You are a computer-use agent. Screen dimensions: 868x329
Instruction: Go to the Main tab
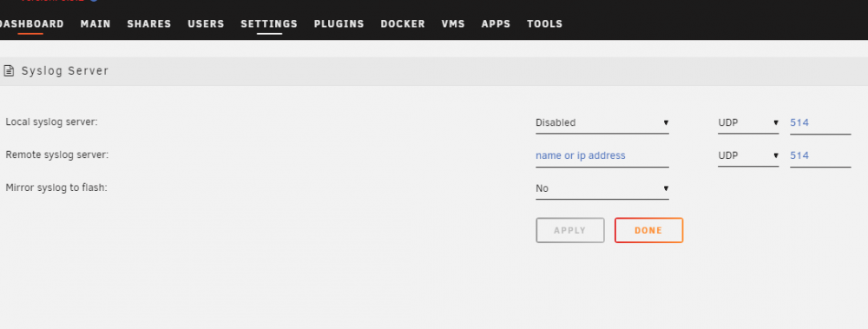click(95, 23)
